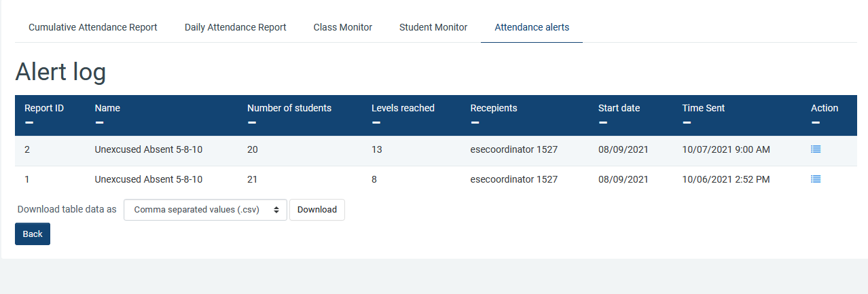Select the Student Monitor tab
This screenshot has width=868, height=294.
[433, 27]
